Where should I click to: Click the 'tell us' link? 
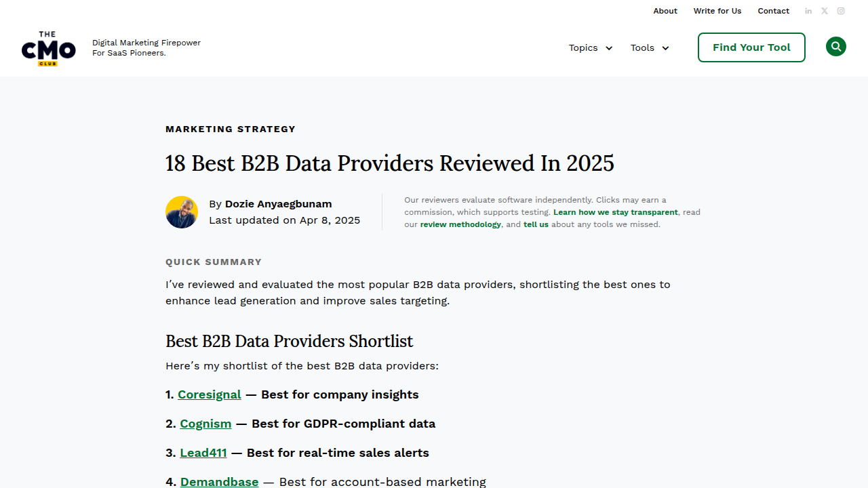tap(536, 224)
